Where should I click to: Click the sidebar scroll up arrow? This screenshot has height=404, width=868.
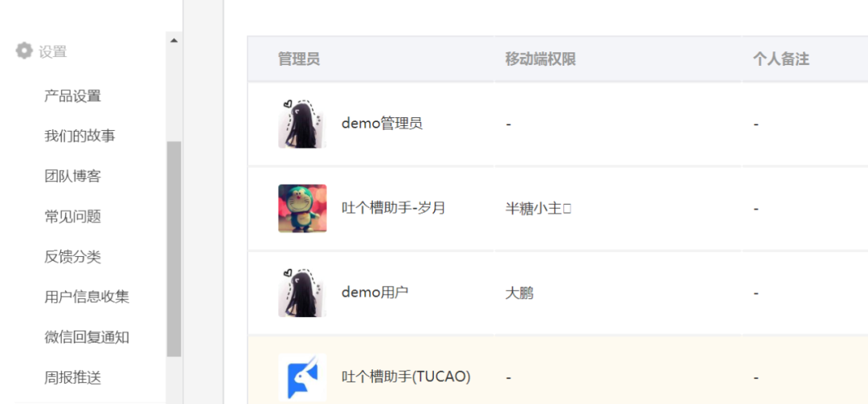pyautogui.click(x=174, y=40)
